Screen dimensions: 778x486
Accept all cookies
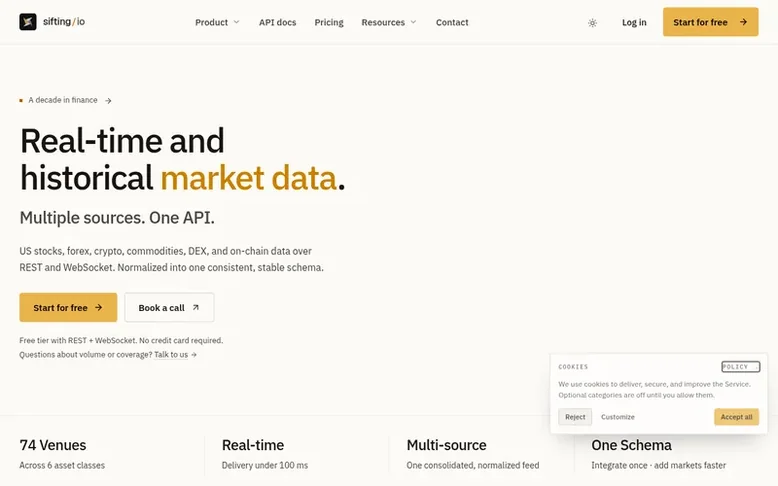tap(736, 417)
